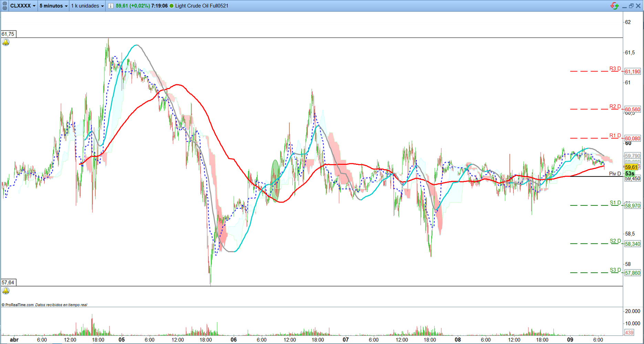Viewport: 644px width, 344px height.
Task: Select the R2 D pivot label
Action: pyautogui.click(x=615, y=106)
